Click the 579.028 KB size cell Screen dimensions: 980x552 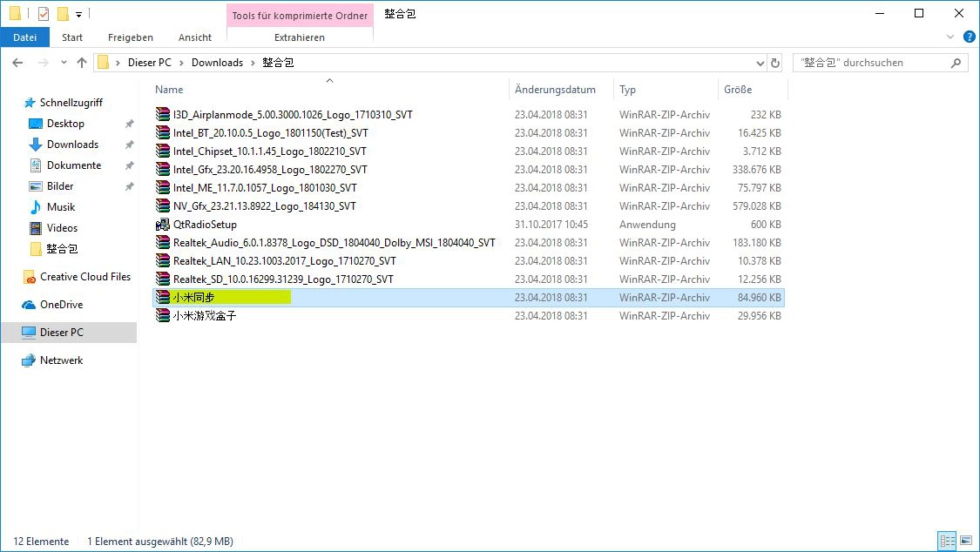tap(757, 206)
